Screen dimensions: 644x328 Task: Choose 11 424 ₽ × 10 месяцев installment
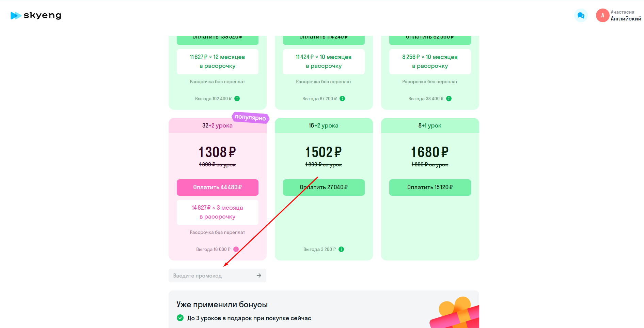point(324,61)
